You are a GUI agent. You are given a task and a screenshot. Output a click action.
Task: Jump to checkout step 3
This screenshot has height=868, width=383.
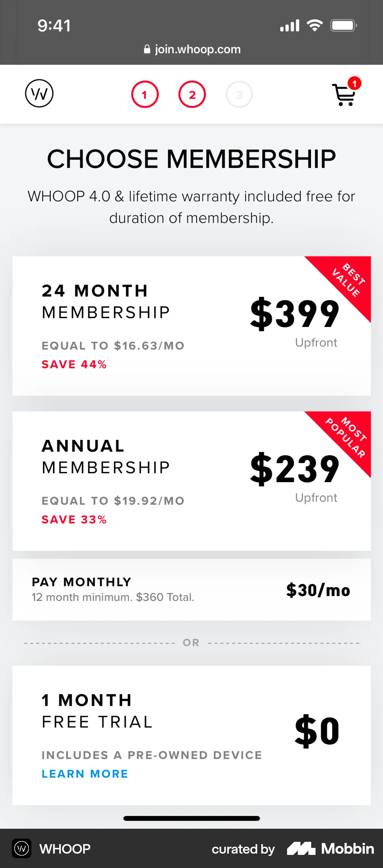pos(239,94)
